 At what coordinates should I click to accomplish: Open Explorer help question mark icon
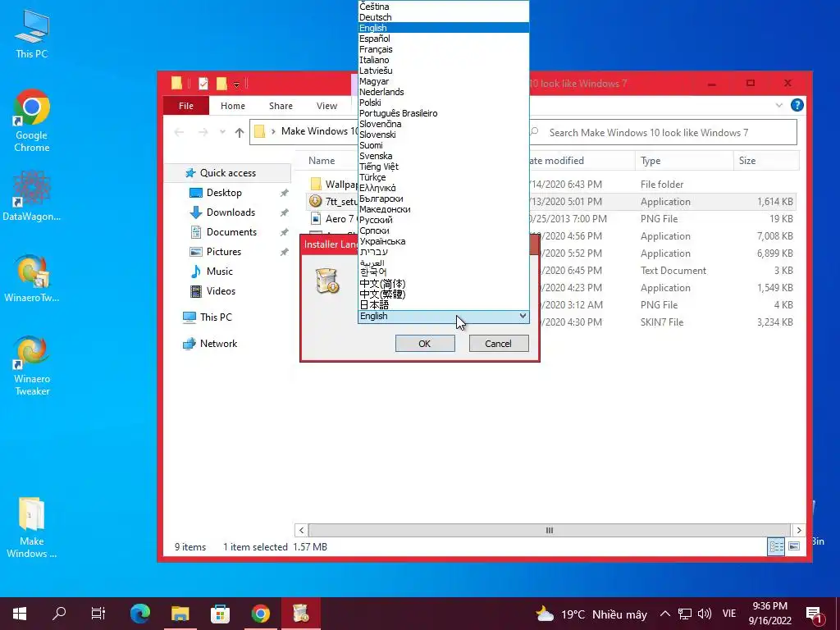pos(797,105)
